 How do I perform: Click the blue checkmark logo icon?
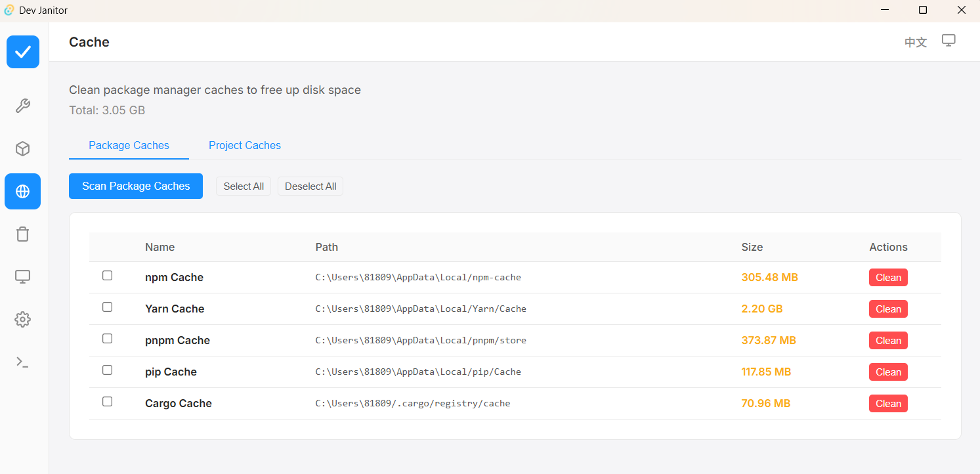click(23, 52)
